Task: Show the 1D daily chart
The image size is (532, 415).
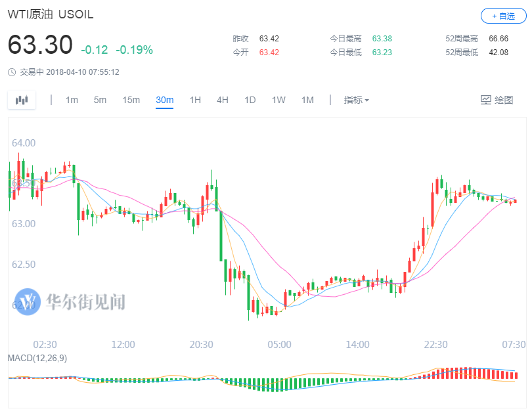Action: pos(250,100)
